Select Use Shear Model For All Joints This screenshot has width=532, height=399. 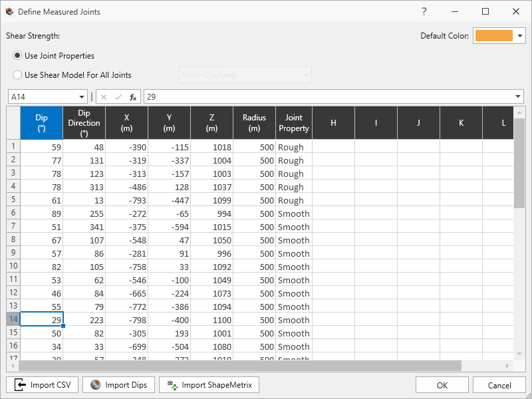[17, 75]
